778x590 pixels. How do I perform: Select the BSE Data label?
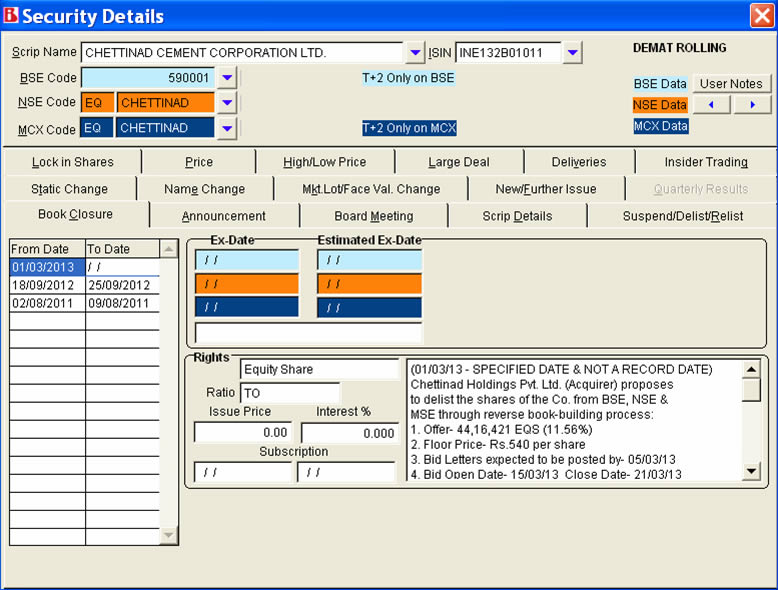click(660, 83)
